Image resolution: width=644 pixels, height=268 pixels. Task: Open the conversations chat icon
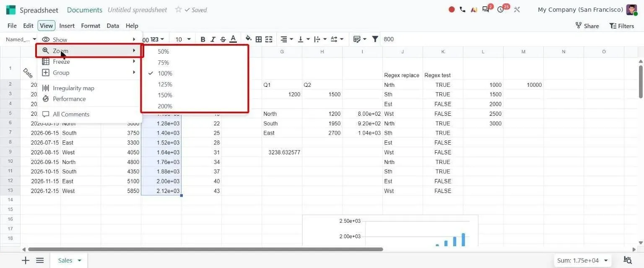click(x=486, y=9)
